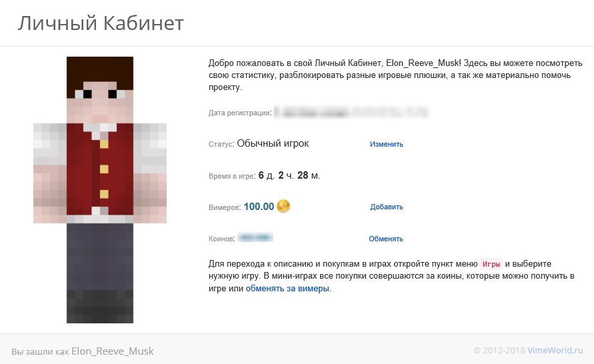Click the © 2012-2018 copyright text
The width and height of the screenshot is (594, 364).
(x=499, y=351)
